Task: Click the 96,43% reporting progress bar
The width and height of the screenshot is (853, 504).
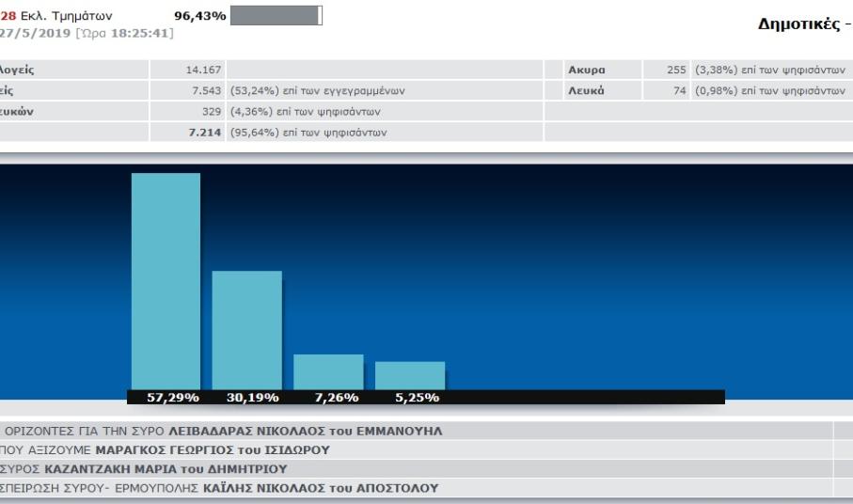Action: coord(276,16)
